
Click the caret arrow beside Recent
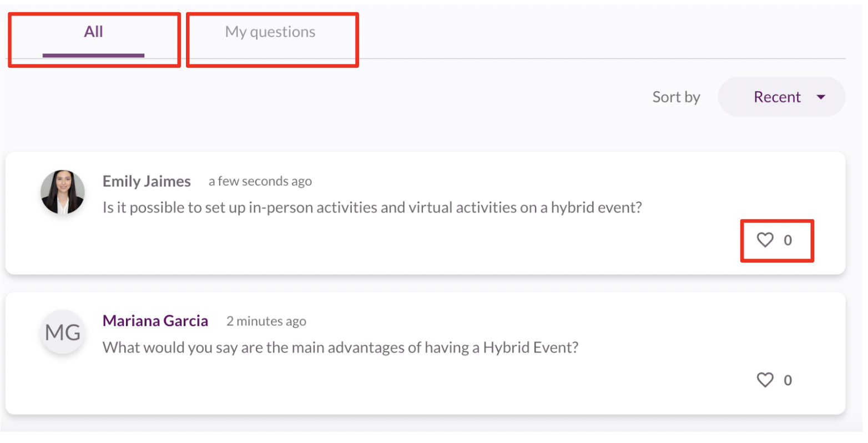tap(821, 97)
